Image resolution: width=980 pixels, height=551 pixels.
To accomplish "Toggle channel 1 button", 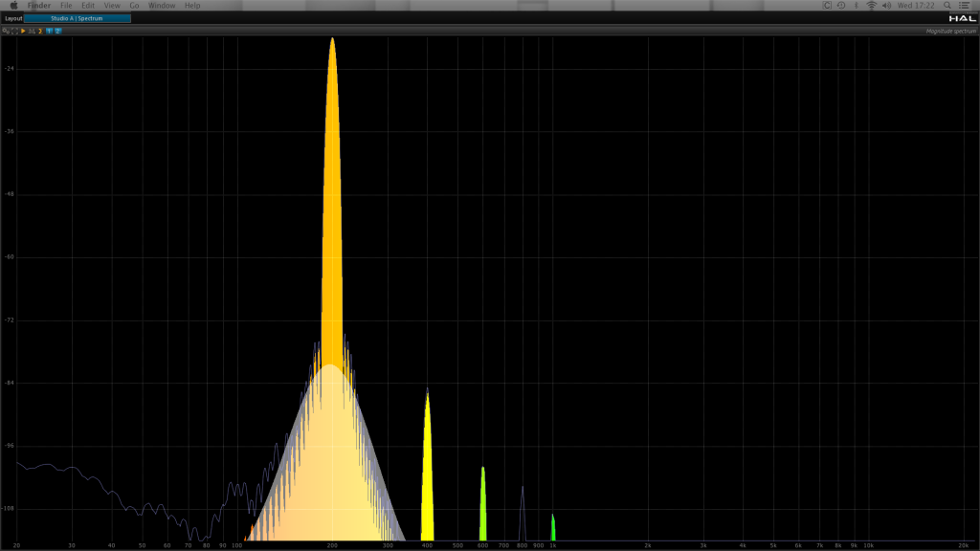I will click(50, 31).
